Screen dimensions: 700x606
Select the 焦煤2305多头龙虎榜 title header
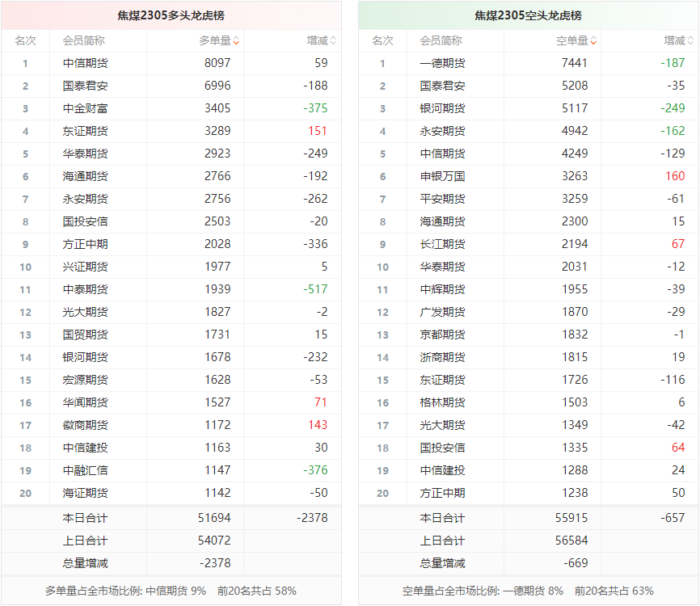pos(171,15)
